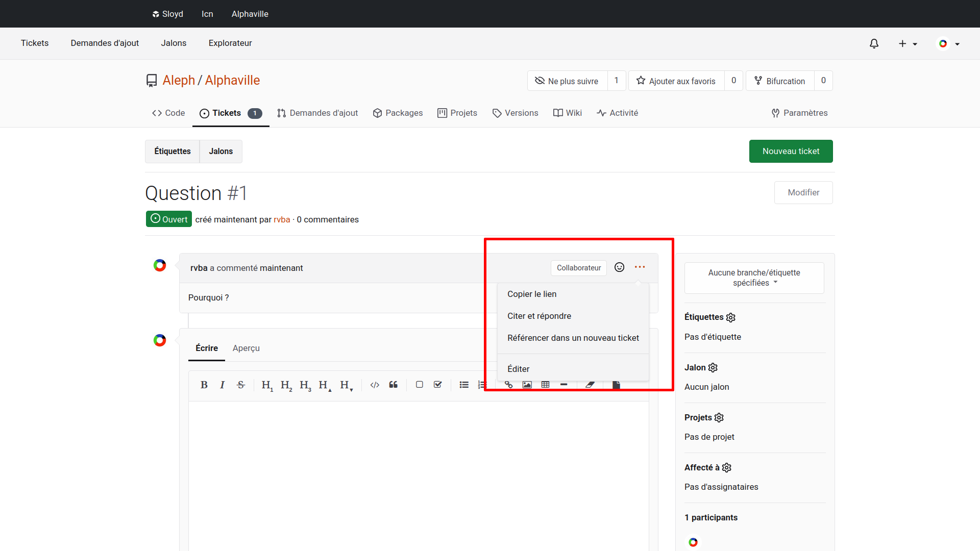Insert checked task checkbox item
Viewport: 980px width, 551px height.
[437, 385]
